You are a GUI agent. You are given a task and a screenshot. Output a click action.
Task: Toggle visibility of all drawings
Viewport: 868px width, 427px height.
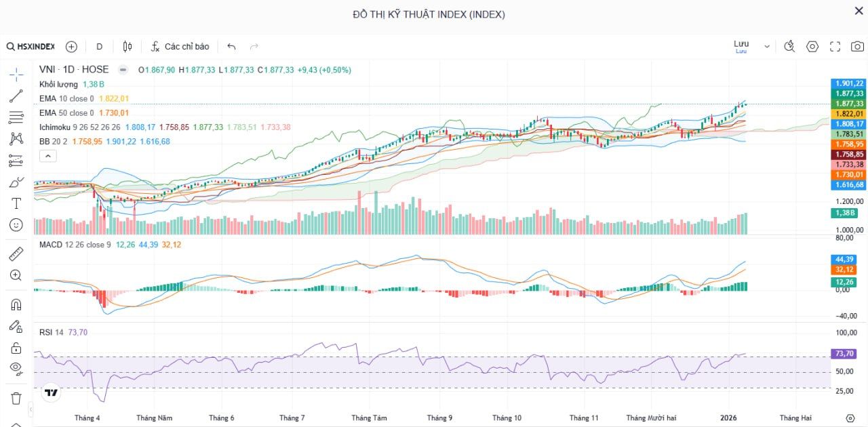[15, 369]
